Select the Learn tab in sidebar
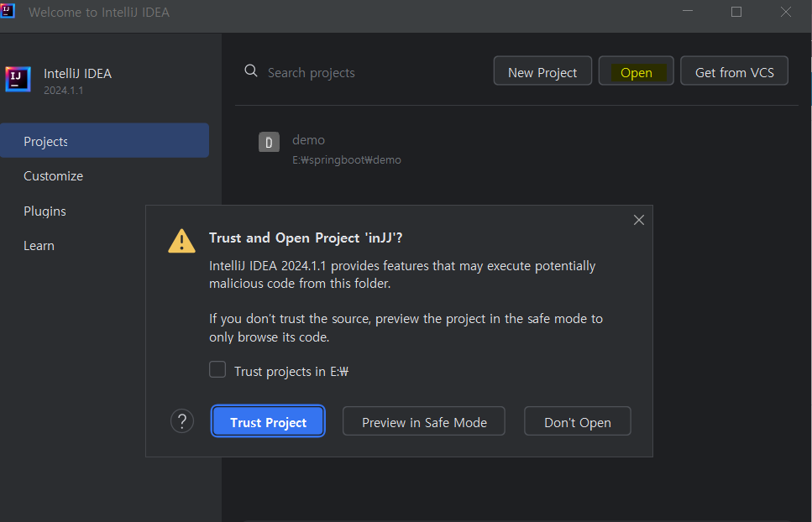Screen dimensions: 812x522 pos(39,246)
